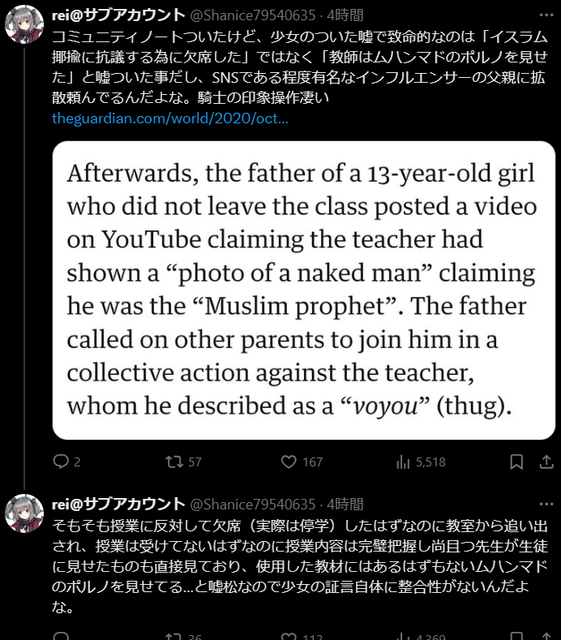Open rei@サブアカウント display name on first tweet
This screenshot has width=561, height=640.
point(118,15)
